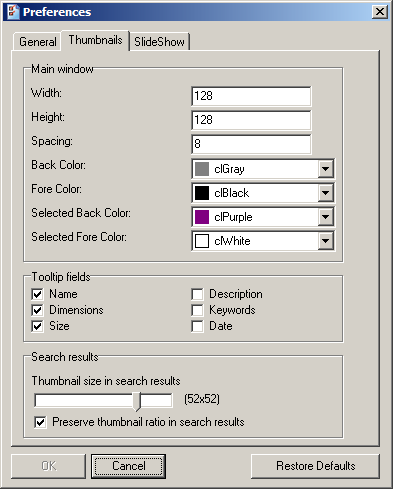Disable Preserve thumbnail ratio in search results
The width and height of the screenshot is (393, 489).
tap(40, 422)
